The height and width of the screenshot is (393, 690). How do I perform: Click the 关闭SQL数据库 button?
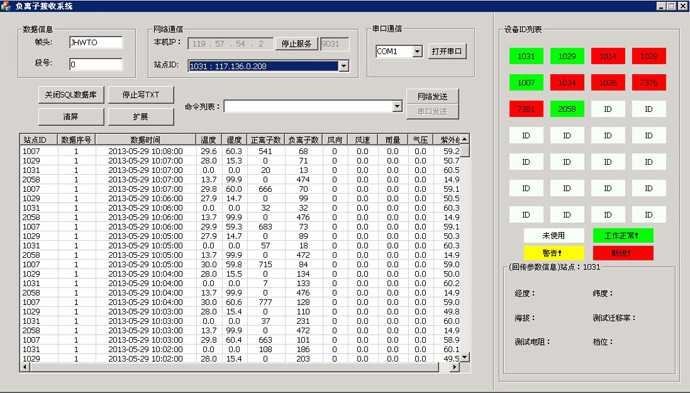click(x=71, y=95)
